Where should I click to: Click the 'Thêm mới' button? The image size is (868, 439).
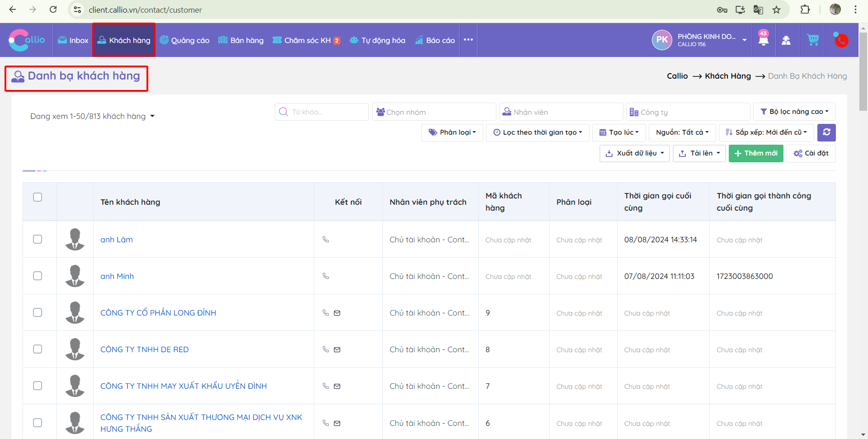coord(756,153)
